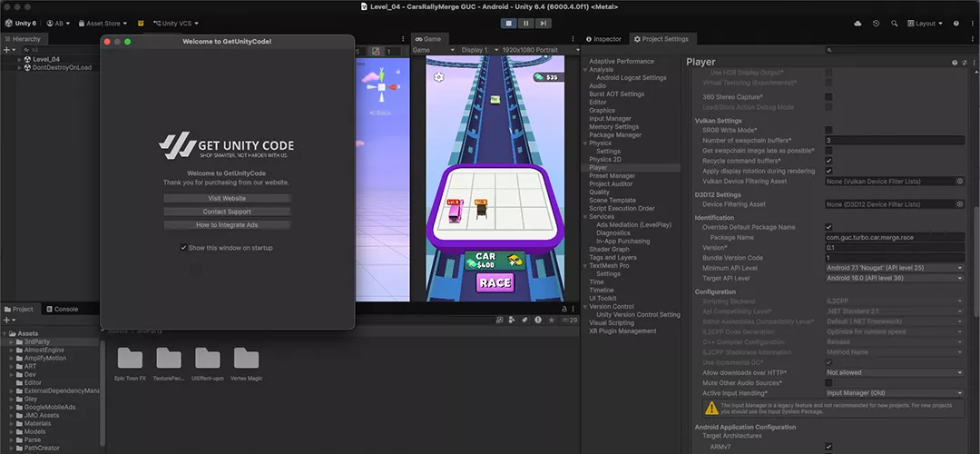This screenshot has width=980, height=454.
Task: Click the Package Name input field
Action: point(894,237)
